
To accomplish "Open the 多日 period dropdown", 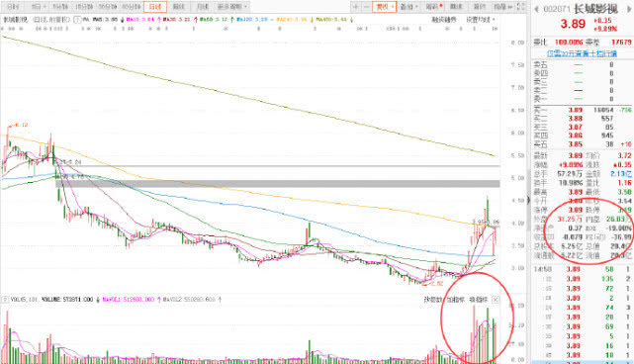I will pyautogui.click(x=40, y=7).
